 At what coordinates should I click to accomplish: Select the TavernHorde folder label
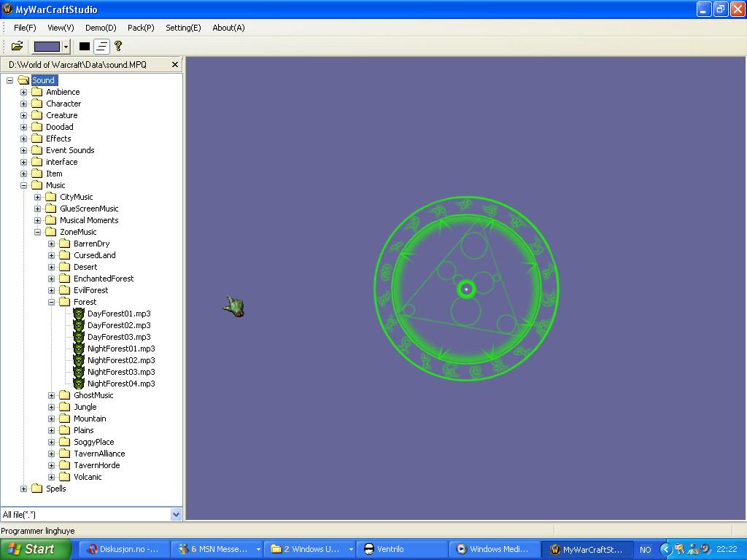tap(97, 465)
